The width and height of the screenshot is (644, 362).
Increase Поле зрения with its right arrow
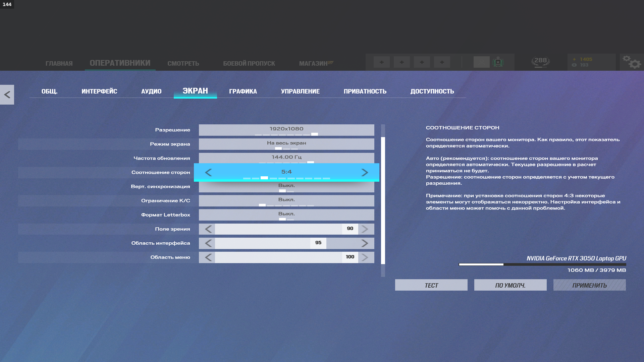click(366, 229)
